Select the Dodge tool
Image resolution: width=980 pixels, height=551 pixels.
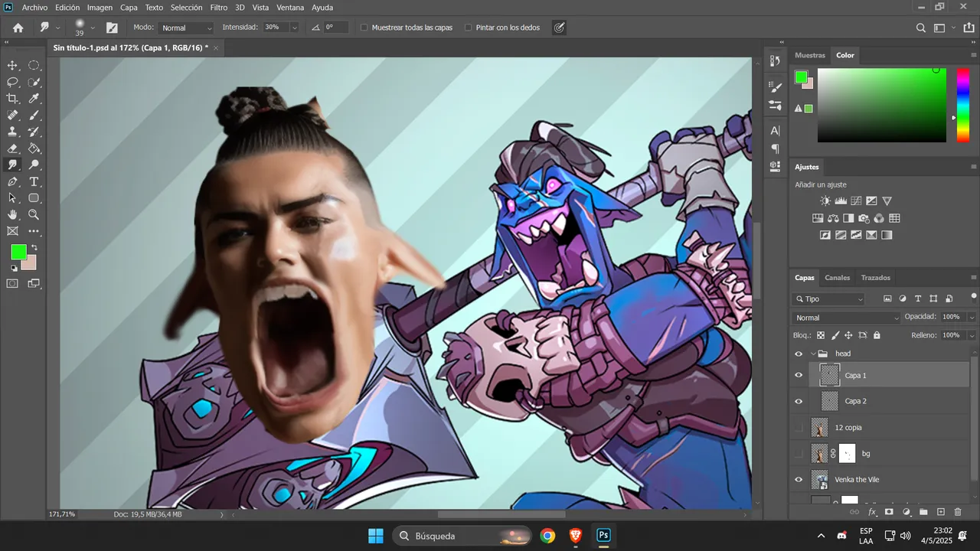pos(34,165)
